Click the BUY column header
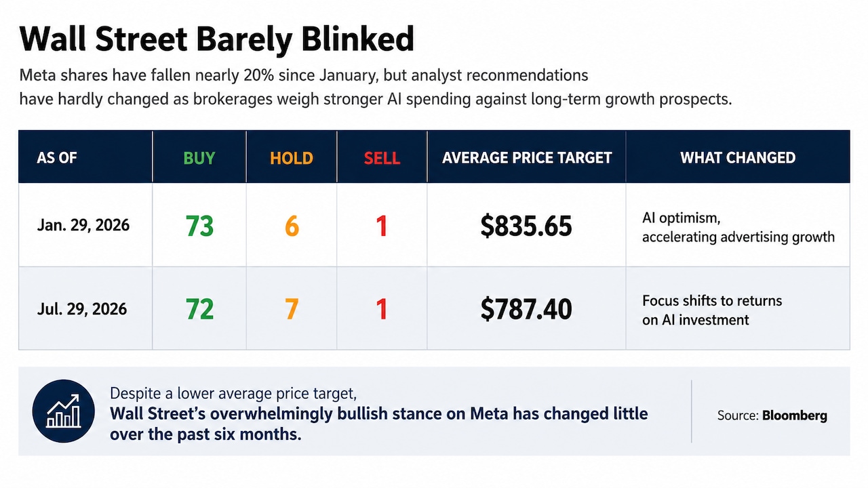Viewport: 868px width, 488px height. [199, 158]
